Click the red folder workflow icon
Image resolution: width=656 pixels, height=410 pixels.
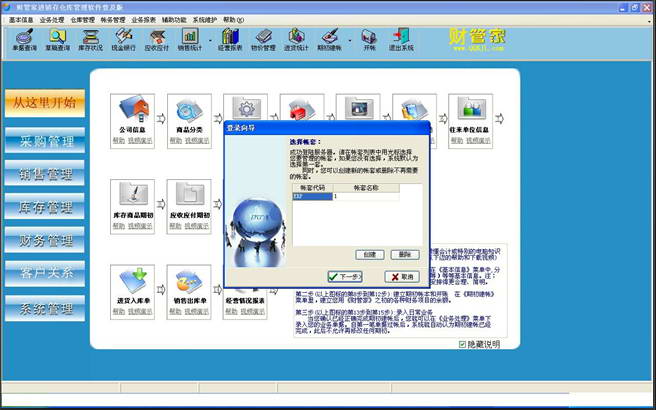pos(302,108)
